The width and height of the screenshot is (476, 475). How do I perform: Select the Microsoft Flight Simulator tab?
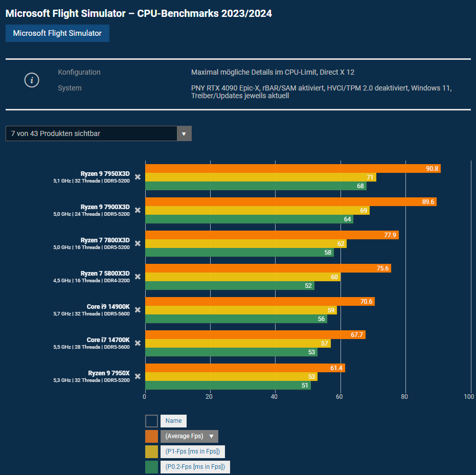pos(57,33)
